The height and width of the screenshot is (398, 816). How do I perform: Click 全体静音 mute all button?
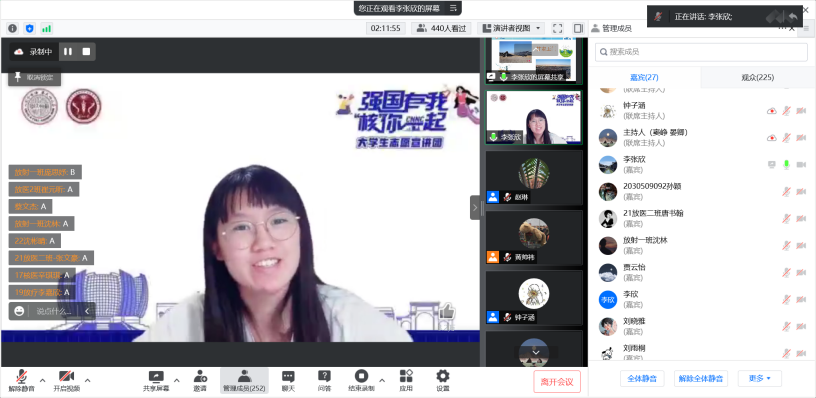[x=642, y=378]
